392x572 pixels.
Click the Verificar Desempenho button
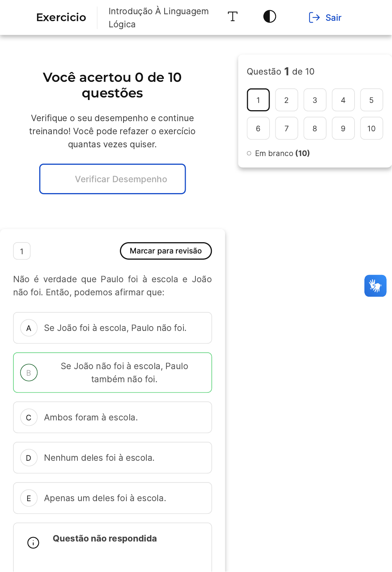[x=113, y=179]
